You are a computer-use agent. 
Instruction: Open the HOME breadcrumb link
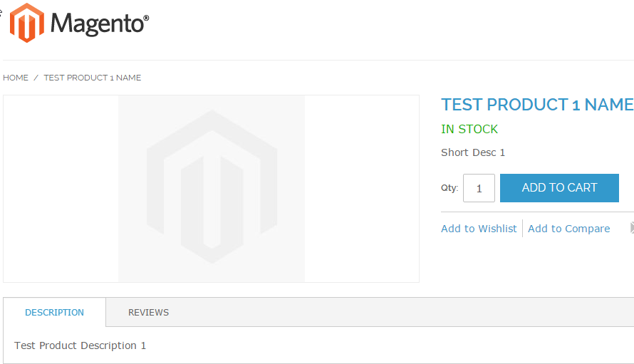pyautogui.click(x=16, y=78)
